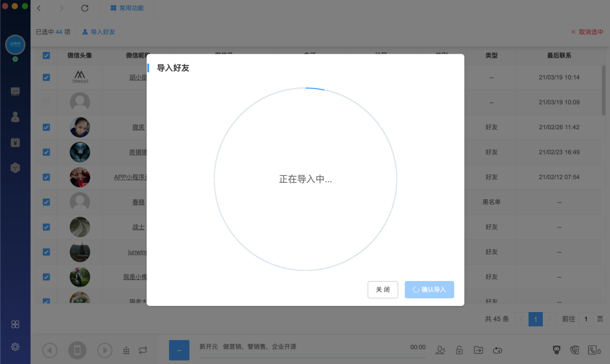This screenshot has height=364, width=610.
Task: Click the table's vertical scrollbar
Action: pyautogui.click(x=604, y=90)
